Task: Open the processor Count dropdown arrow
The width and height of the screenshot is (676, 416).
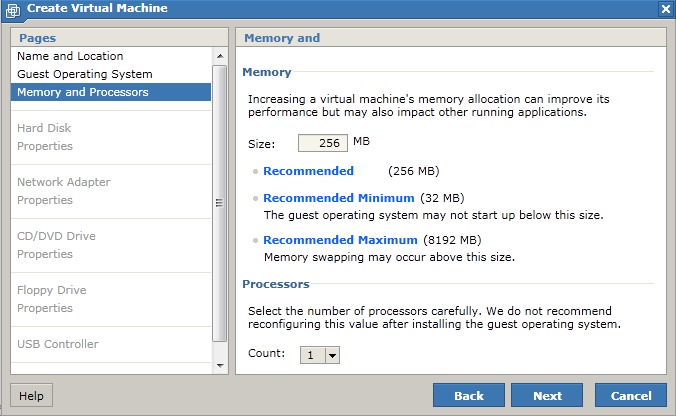Action: click(332, 356)
